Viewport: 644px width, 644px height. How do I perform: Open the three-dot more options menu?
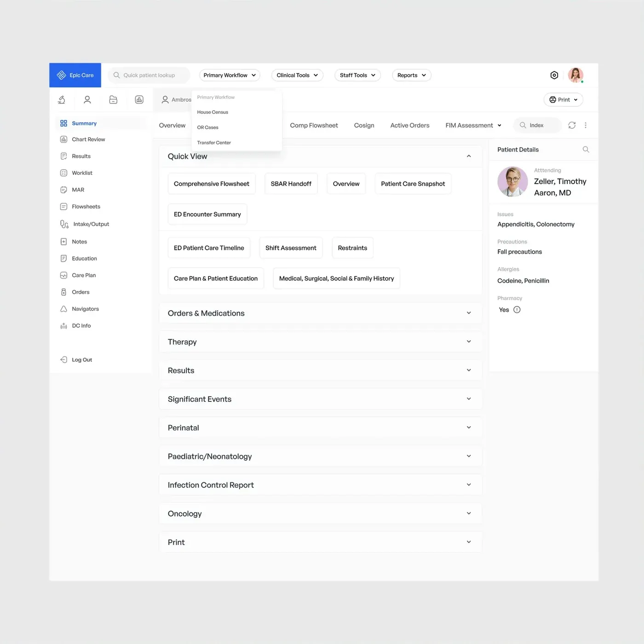point(586,125)
